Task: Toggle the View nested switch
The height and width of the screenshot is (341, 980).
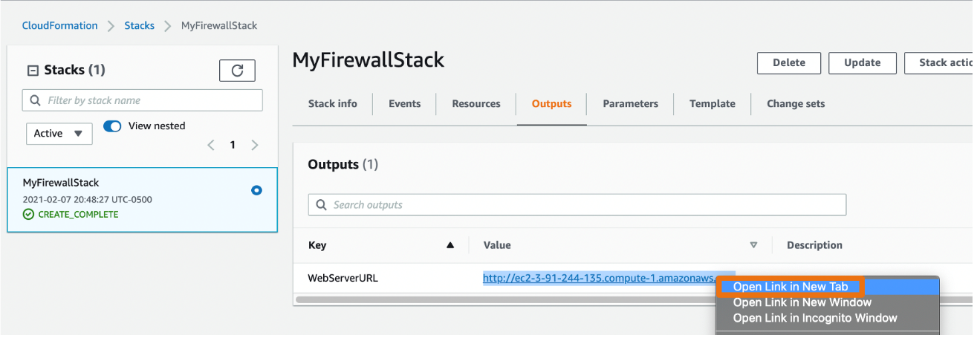Action: 112,126
